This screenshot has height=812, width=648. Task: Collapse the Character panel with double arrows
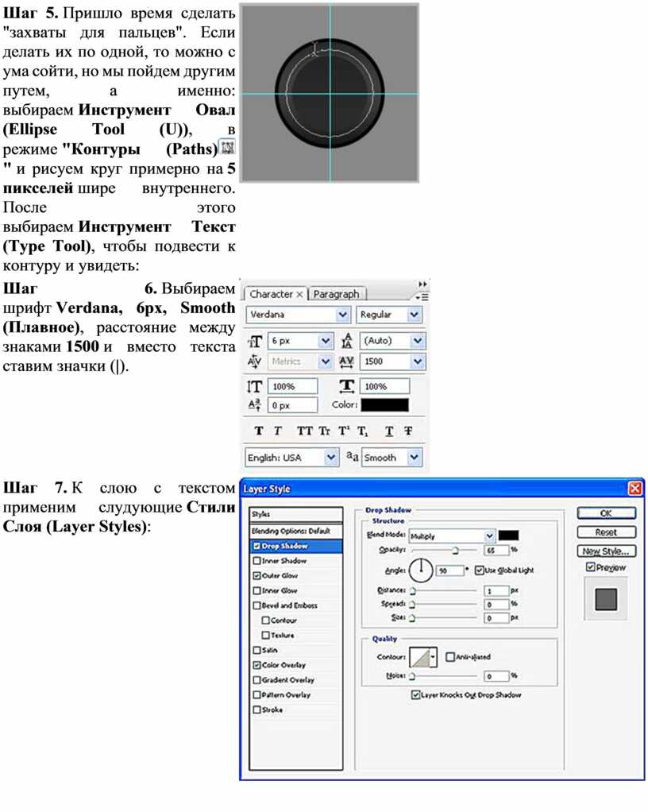[422, 284]
